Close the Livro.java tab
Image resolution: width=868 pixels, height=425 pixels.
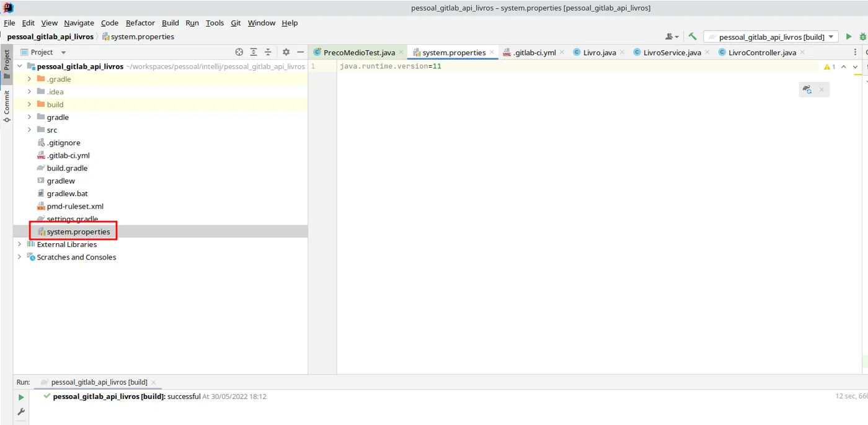622,52
